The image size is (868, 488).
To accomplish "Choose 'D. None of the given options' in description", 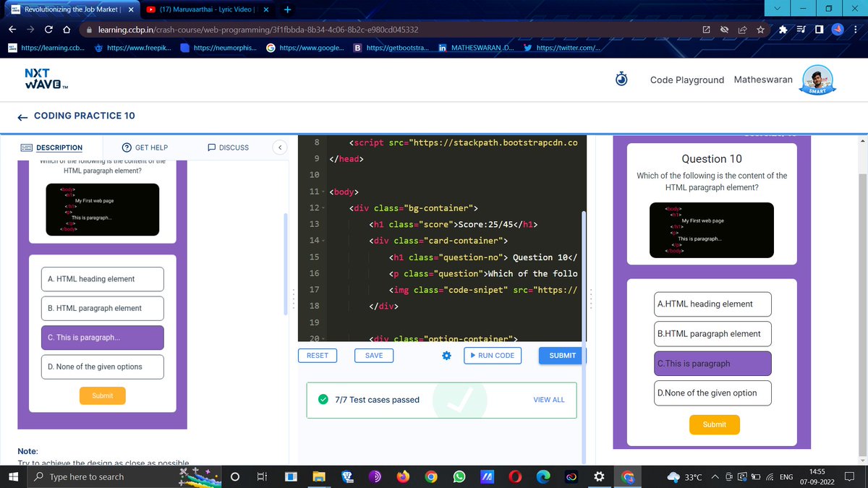I will [103, 367].
